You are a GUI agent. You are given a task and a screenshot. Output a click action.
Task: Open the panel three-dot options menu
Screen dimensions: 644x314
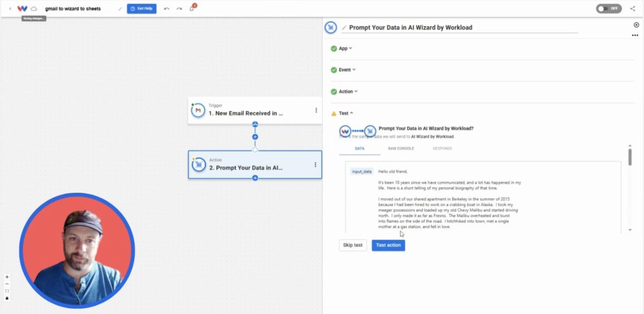pyautogui.click(x=635, y=36)
